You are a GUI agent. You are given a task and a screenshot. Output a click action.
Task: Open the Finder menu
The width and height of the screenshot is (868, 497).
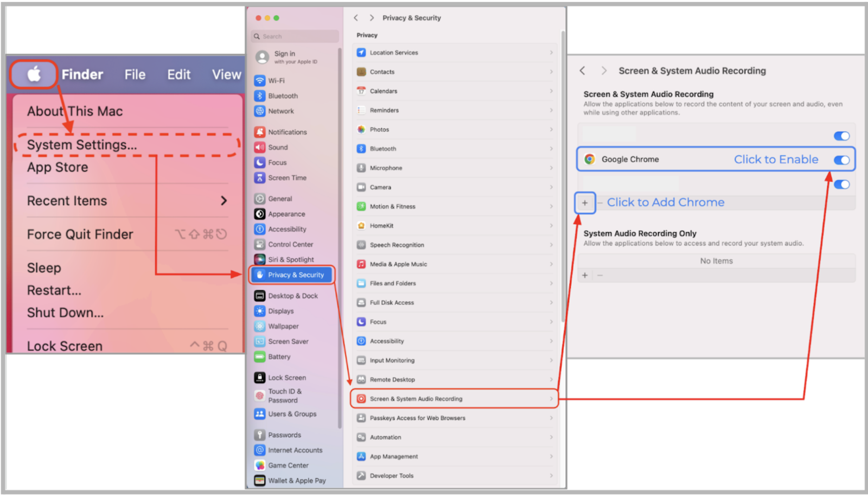click(82, 74)
